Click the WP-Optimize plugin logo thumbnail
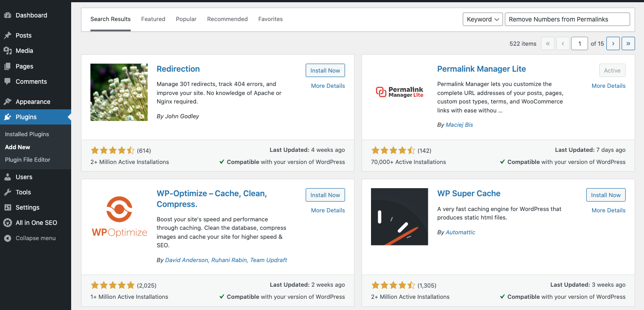Viewport: 644px width, 310px height. pos(119,217)
